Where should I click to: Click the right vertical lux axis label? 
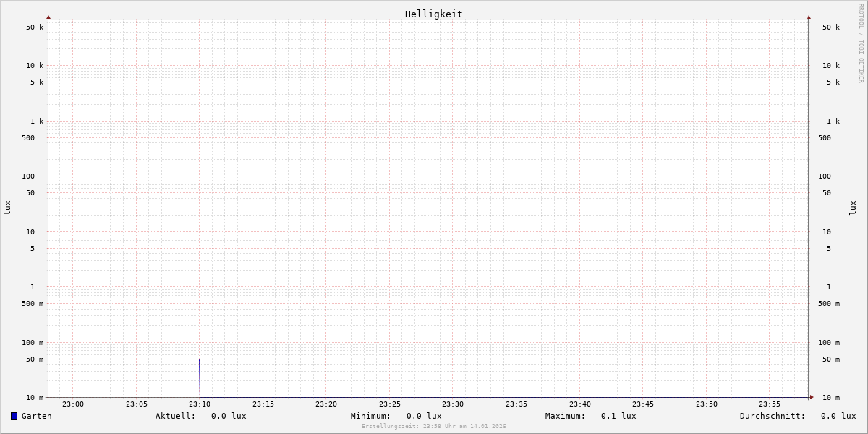point(853,208)
